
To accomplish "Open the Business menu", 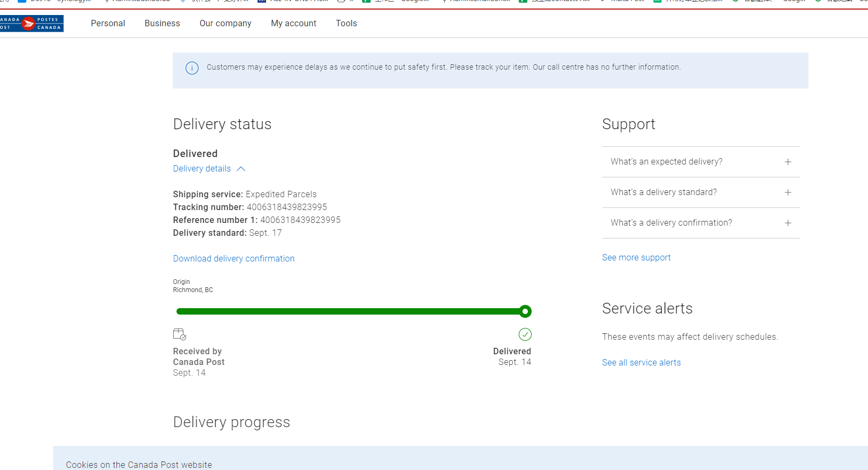I will click(x=162, y=24).
